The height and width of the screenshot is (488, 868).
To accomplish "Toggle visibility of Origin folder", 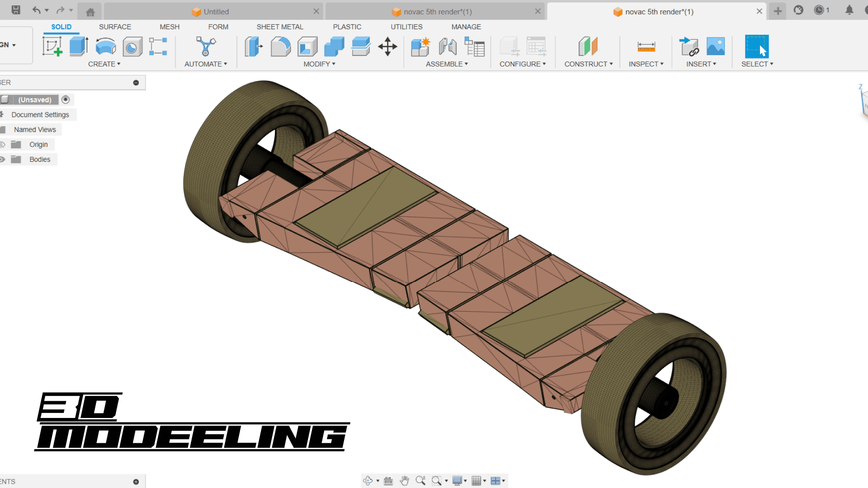I will (2, 145).
